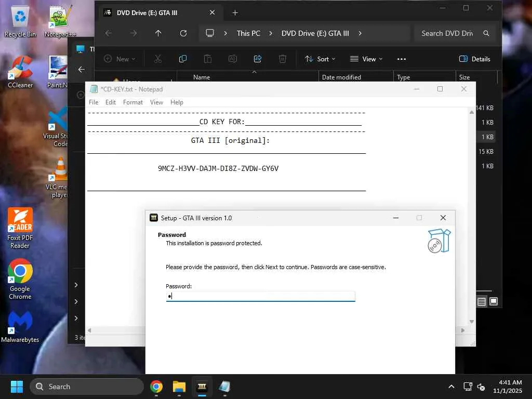
Task: Switch Explorer to details list view icon
Action: tap(482, 301)
